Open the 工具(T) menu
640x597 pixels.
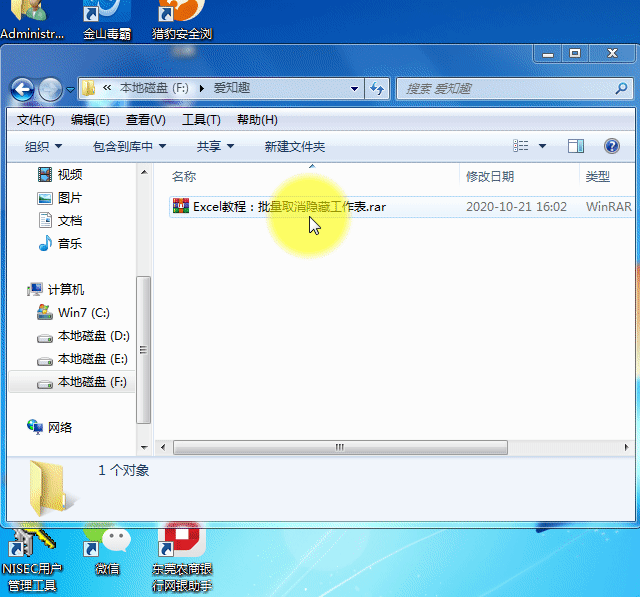coord(201,120)
